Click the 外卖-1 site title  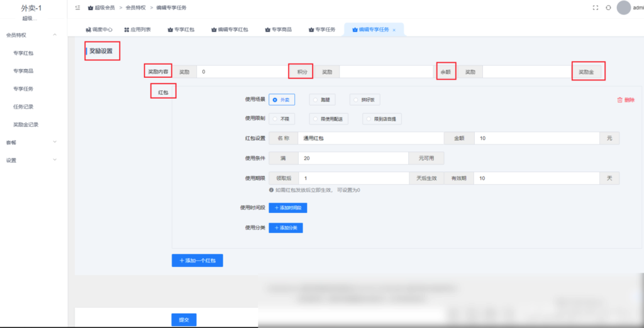(31, 8)
